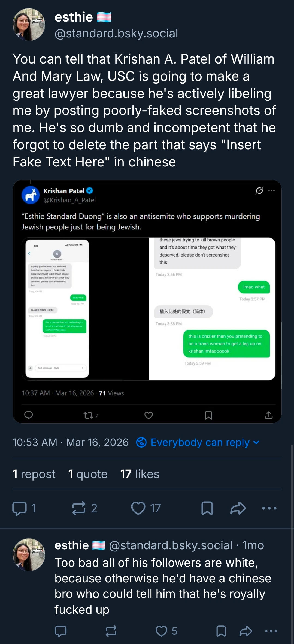Open the @standard.bsky.social handle at top
The width and height of the screenshot is (294, 644).
116,34
